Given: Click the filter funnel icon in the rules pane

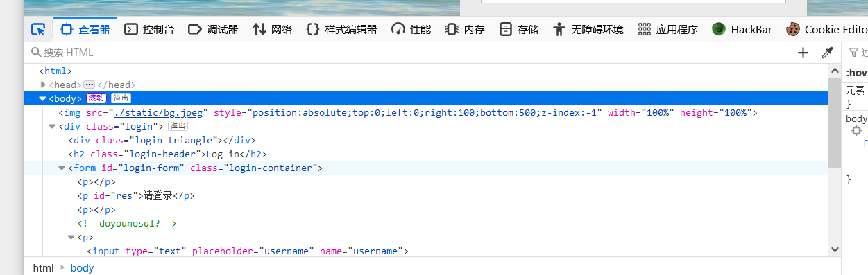Looking at the screenshot, I should click(853, 53).
